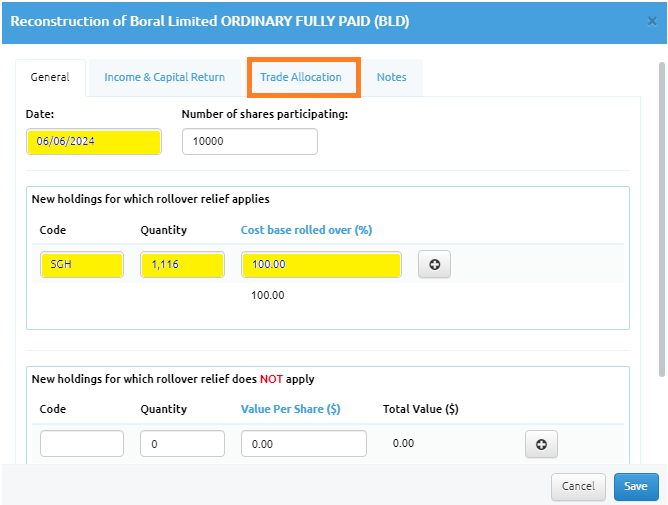Viewport: 668px width, 505px height.
Task: Focus the Number of shares participating field
Action: coord(249,142)
